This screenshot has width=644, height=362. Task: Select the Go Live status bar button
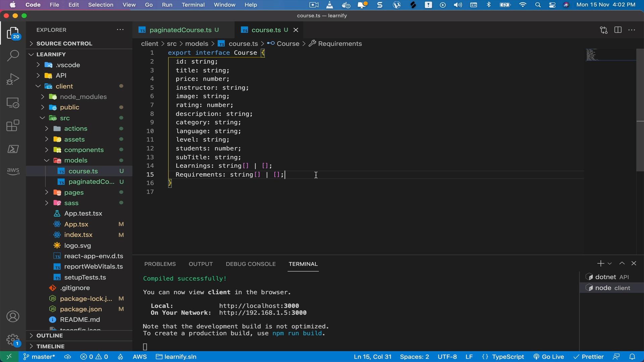pyautogui.click(x=549, y=357)
